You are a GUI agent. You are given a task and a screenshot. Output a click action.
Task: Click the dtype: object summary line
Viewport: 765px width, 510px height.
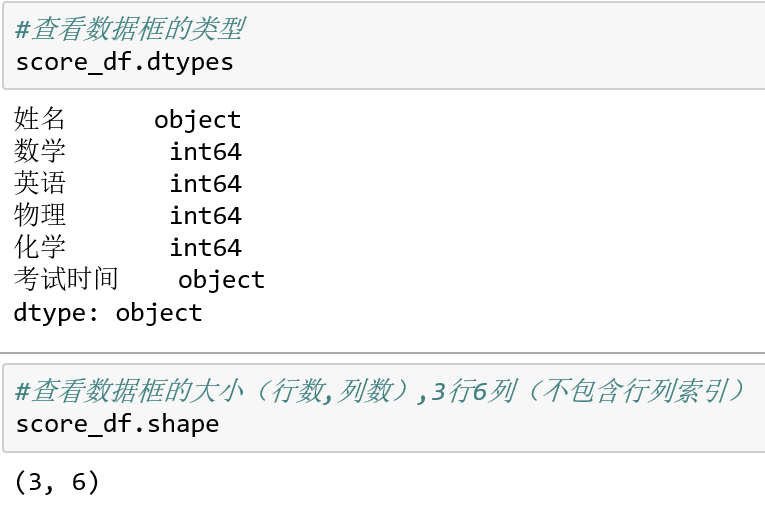tap(108, 313)
